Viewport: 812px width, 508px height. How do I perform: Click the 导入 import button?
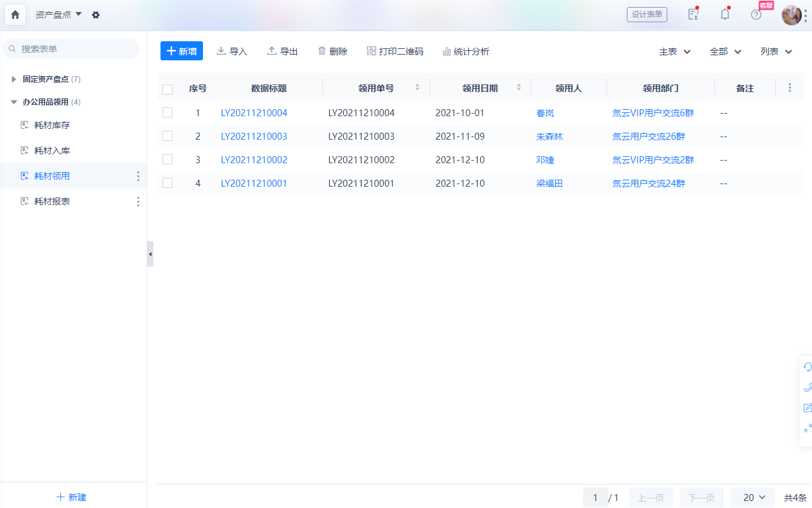click(232, 51)
